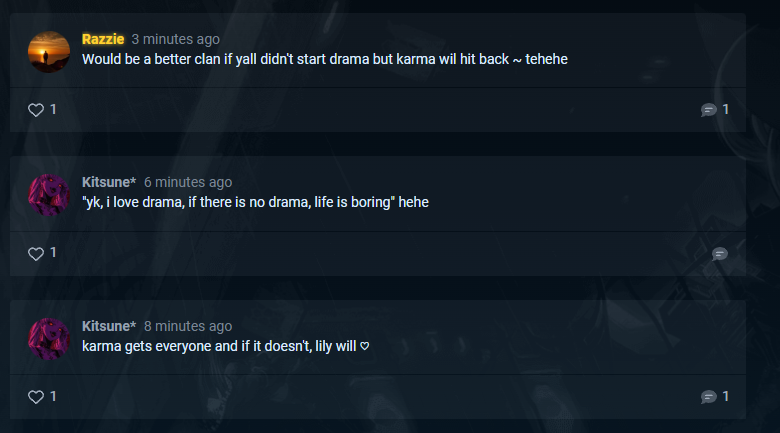780x433 pixels.
Task: Click the "8 minutes ago" timestamp
Action: tap(188, 326)
